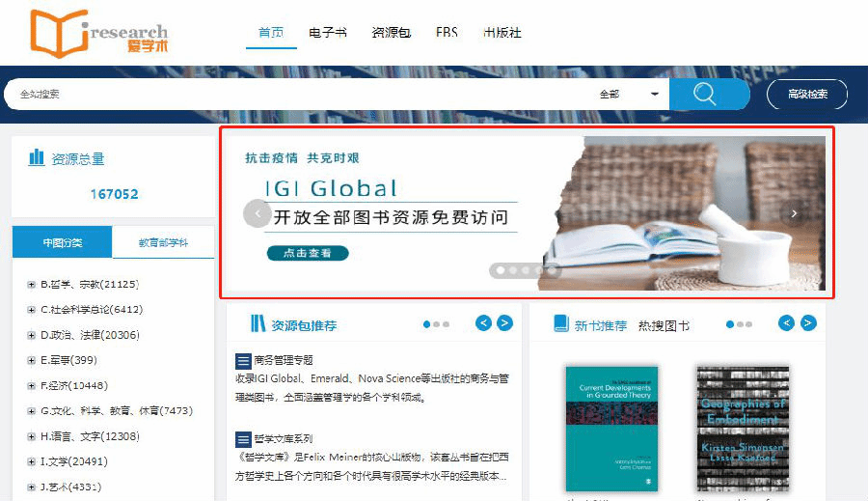The width and height of the screenshot is (868, 501).
Task: Select the first banner carousel dot
Action: tap(500, 270)
